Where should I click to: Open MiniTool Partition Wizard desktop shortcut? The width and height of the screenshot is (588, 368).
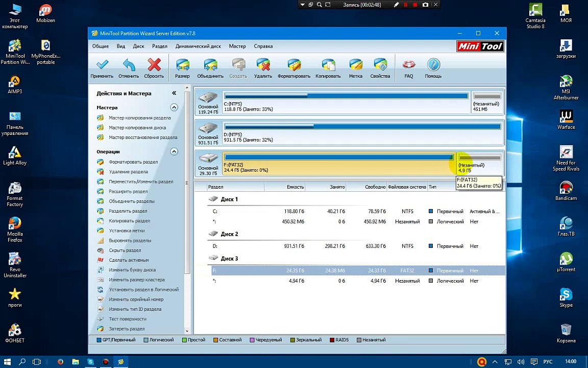tap(15, 52)
